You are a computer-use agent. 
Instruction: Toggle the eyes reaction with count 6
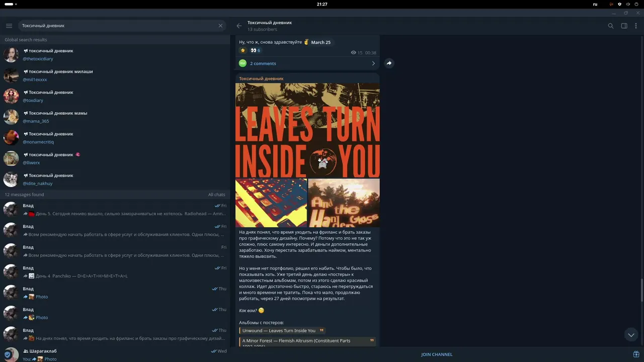pos(256,50)
